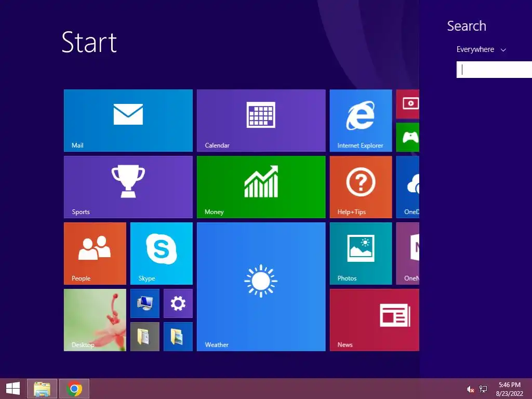Open the Sports trophy tile
This screenshot has width=532, height=399.
[128, 187]
